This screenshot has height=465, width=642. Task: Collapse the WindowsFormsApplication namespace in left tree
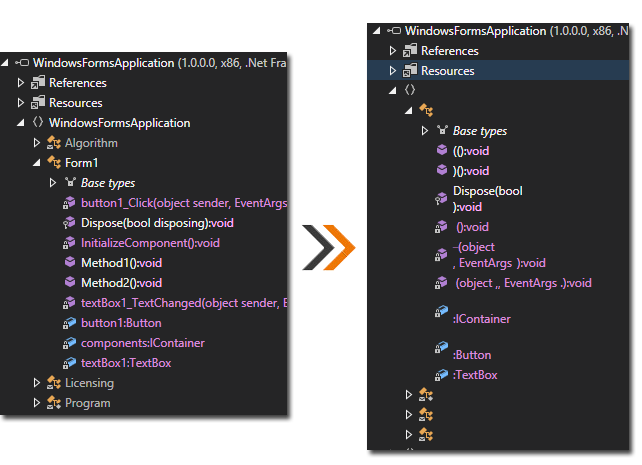(20, 123)
